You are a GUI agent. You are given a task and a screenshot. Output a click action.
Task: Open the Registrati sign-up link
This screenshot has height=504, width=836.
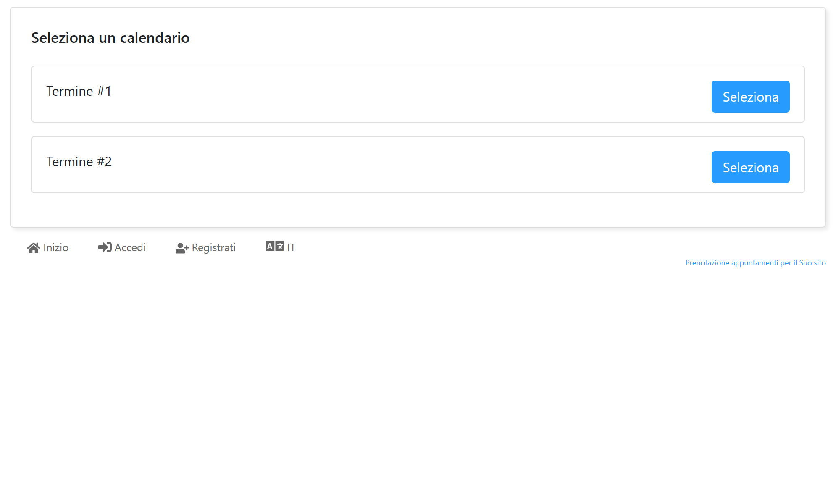206,248
